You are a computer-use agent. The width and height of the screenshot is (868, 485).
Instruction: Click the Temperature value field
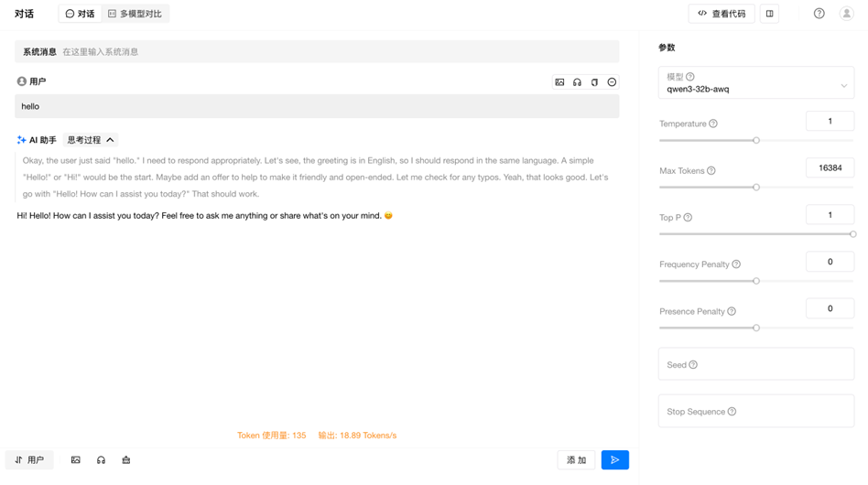pyautogui.click(x=830, y=121)
